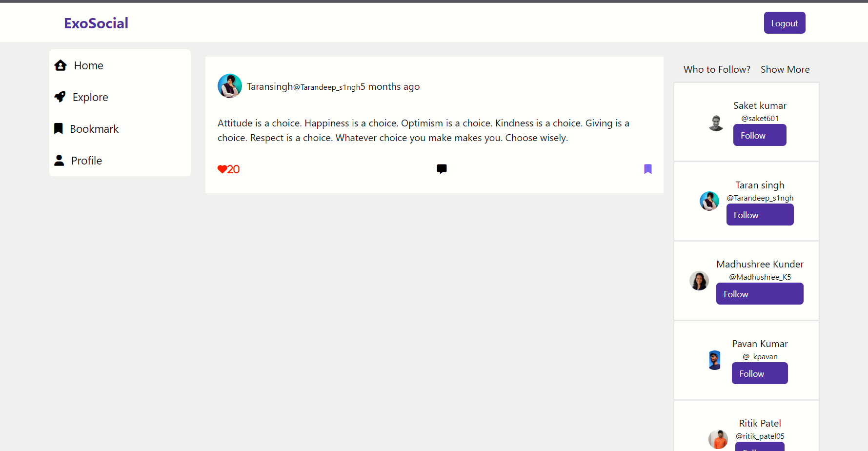
Task: Open Taran singh's avatar in suggestions
Action: coord(709,201)
